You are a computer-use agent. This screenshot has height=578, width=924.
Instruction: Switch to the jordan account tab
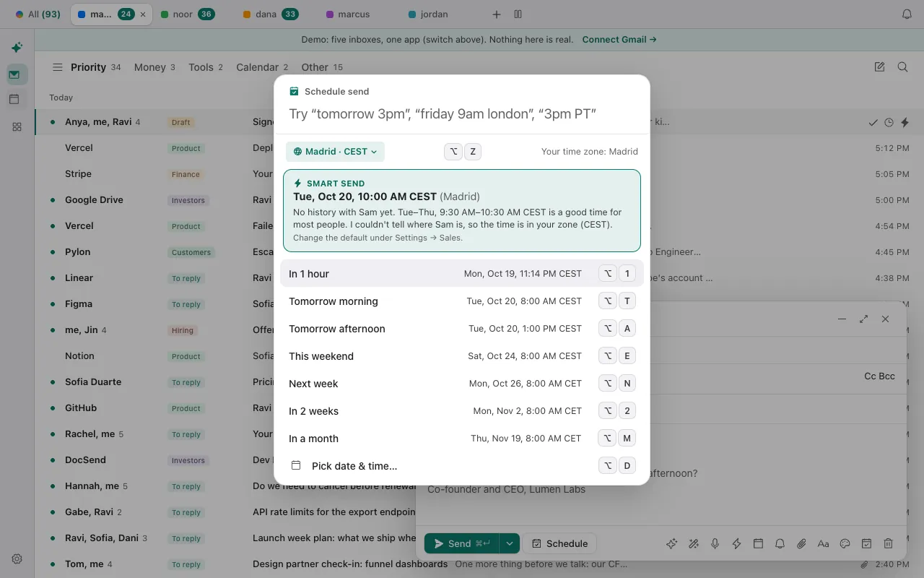[428, 14]
